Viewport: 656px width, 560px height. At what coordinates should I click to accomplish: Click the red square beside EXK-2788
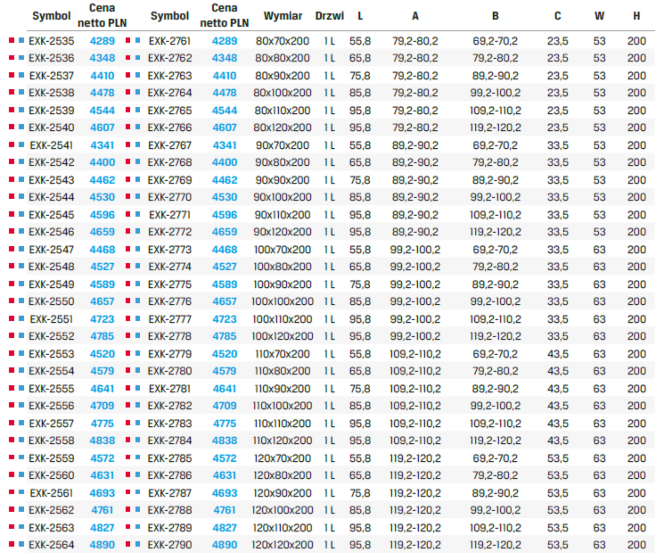tap(128, 509)
